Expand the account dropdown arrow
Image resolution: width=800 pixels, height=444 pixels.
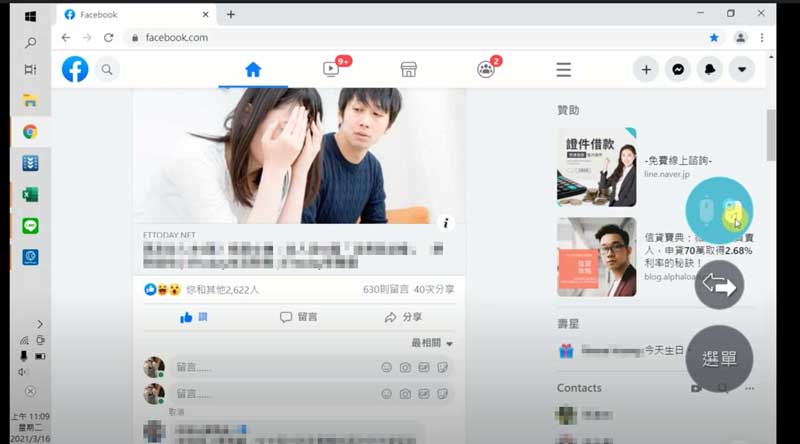tap(742, 69)
